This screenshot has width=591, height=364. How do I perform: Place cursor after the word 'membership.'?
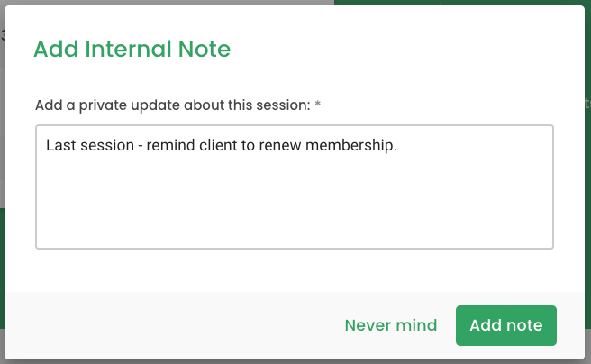(398, 145)
